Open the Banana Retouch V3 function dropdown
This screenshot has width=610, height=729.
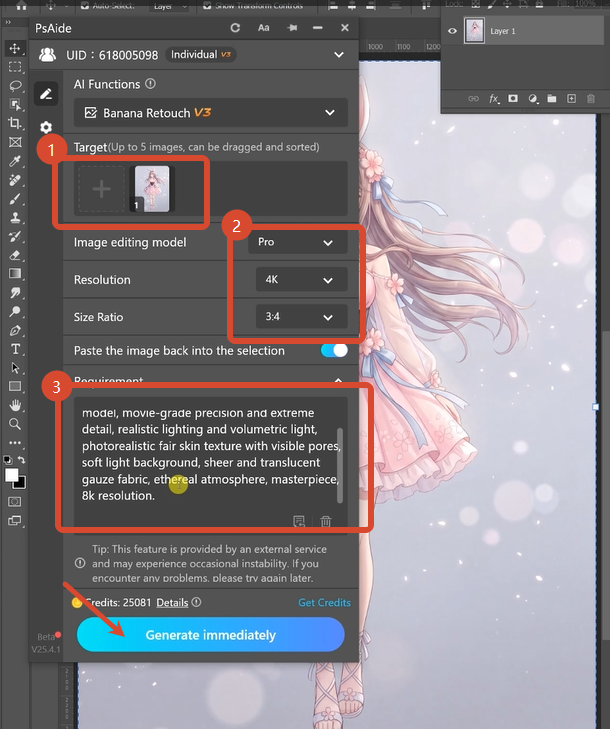[x=211, y=113]
